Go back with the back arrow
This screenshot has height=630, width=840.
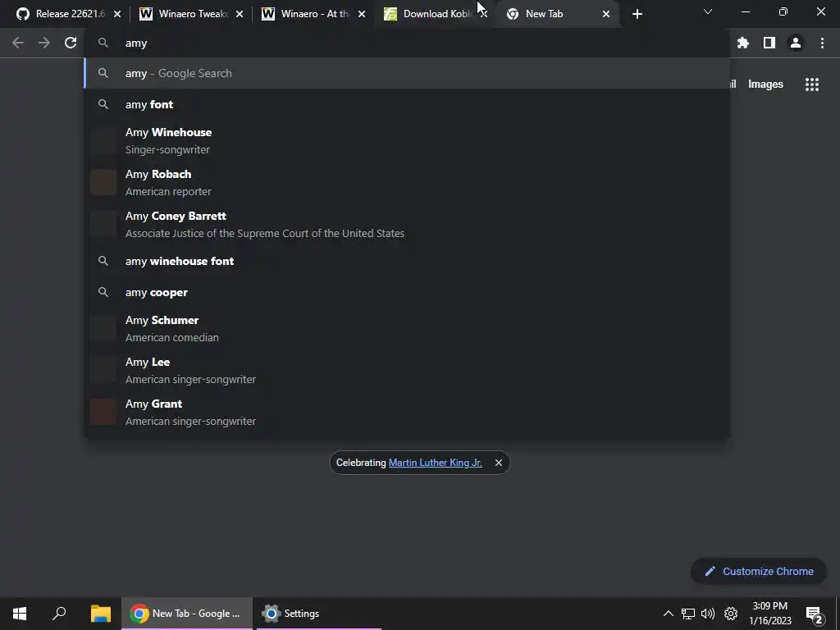18,43
